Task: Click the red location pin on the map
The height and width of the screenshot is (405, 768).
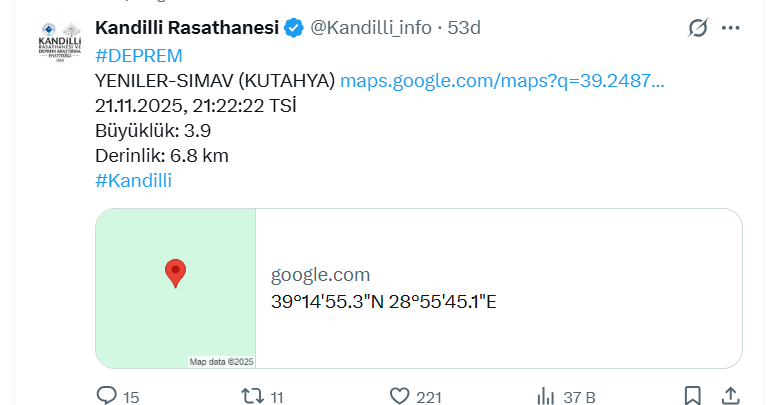Action: point(176,272)
